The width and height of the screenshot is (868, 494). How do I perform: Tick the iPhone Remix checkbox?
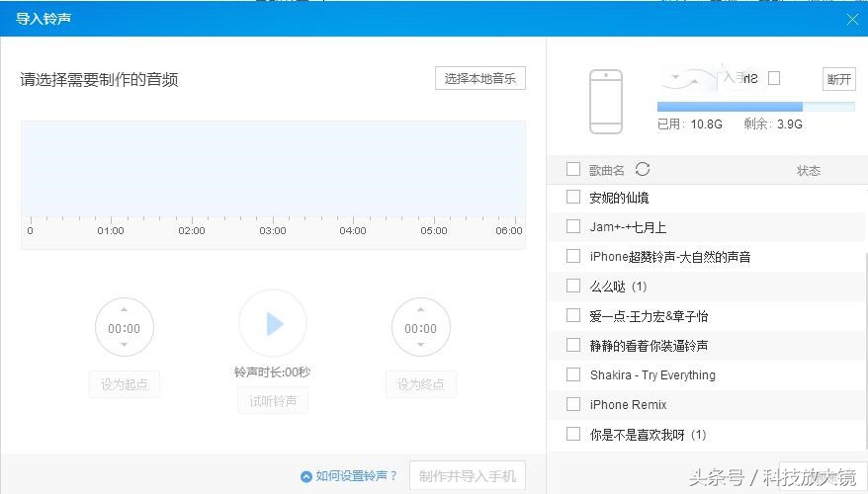point(573,404)
